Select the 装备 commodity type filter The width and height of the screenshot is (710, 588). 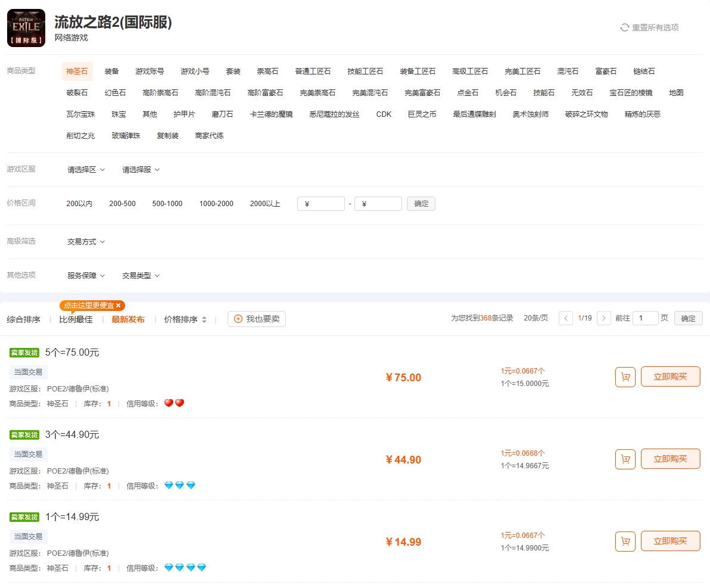pos(111,71)
